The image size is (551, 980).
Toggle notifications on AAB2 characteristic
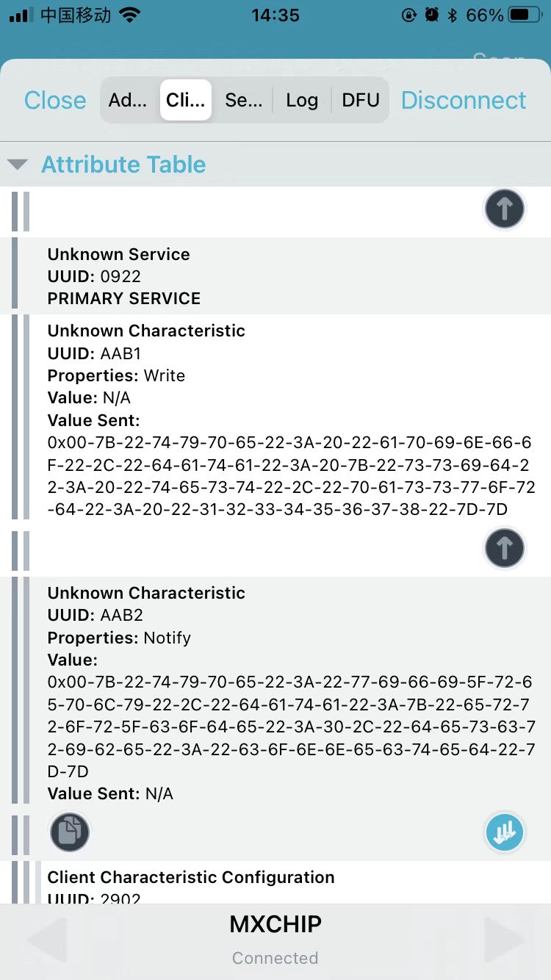pyautogui.click(x=505, y=832)
